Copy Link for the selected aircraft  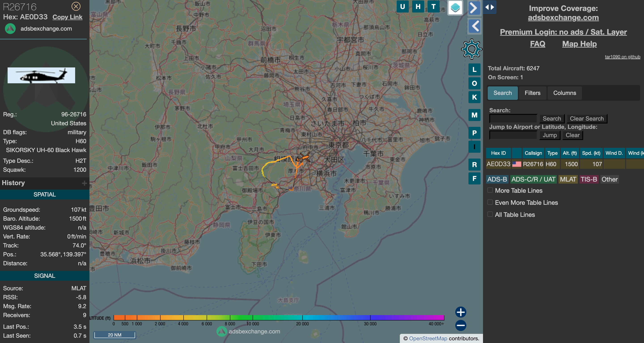coord(67,17)
